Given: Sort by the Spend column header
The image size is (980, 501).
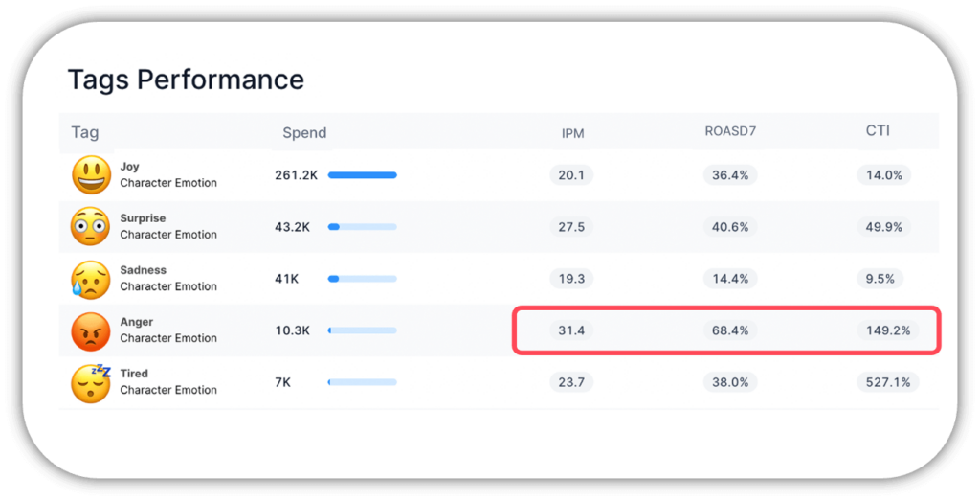Looking at the screenshot, I should click(304, 133).
